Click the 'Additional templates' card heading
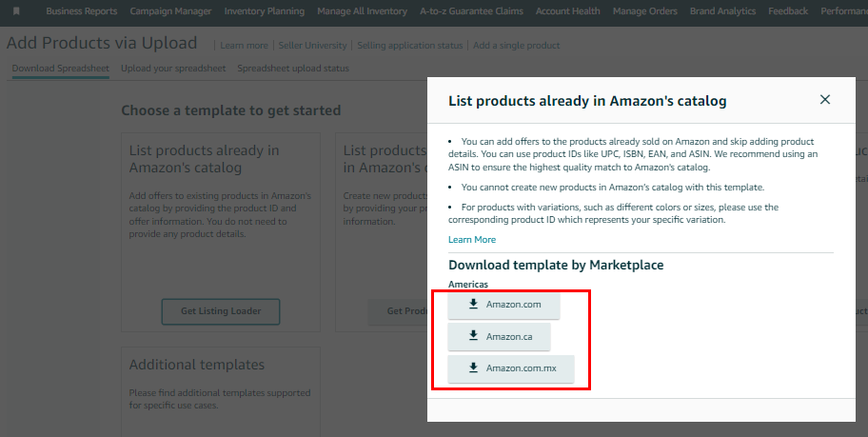This screenshot has width=868, height=437. point(196,365)
